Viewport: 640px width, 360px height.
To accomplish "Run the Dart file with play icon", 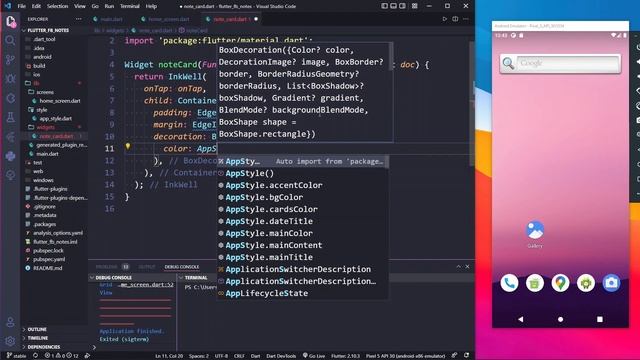I will tap(444, 19).
